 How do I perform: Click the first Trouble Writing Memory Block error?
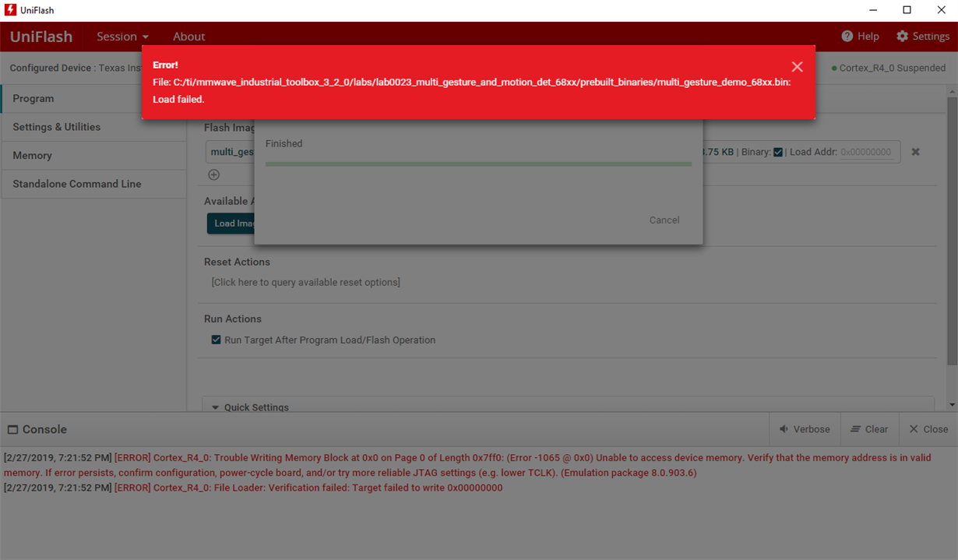[x=468, y=465]
